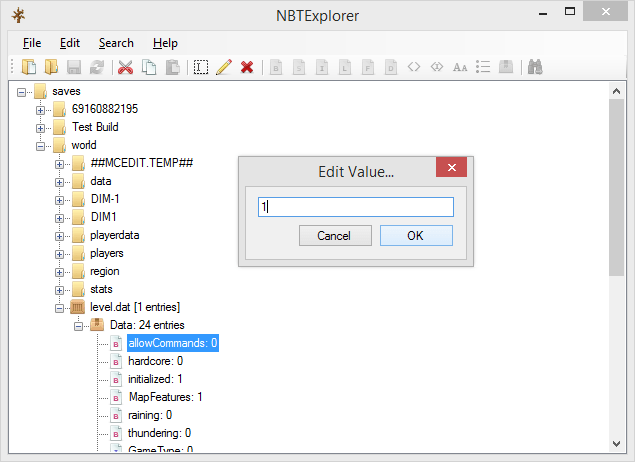Image resolution: width=635 pixels, height=462 pixels.
Task: Open the Edit menu
Action: point(70,43)
